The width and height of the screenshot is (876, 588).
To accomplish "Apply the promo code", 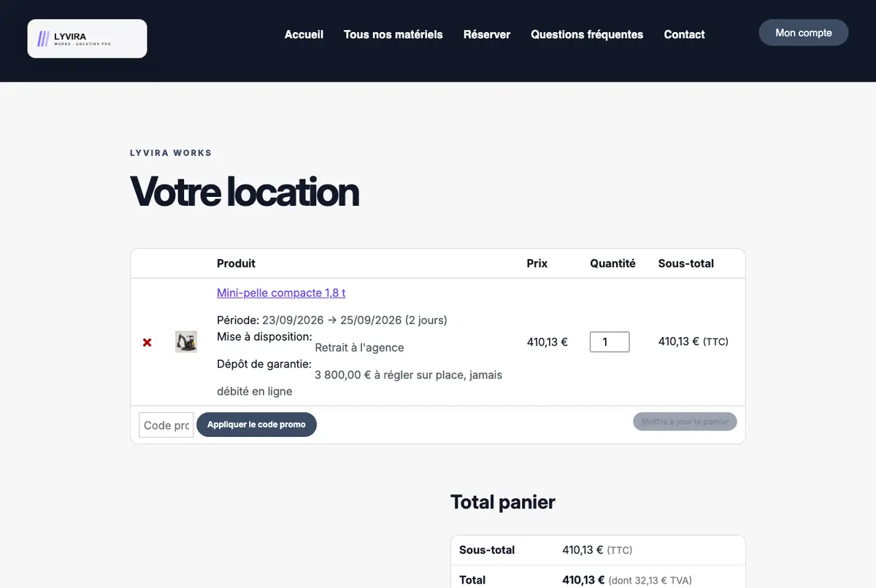I will tap(256, 425).
